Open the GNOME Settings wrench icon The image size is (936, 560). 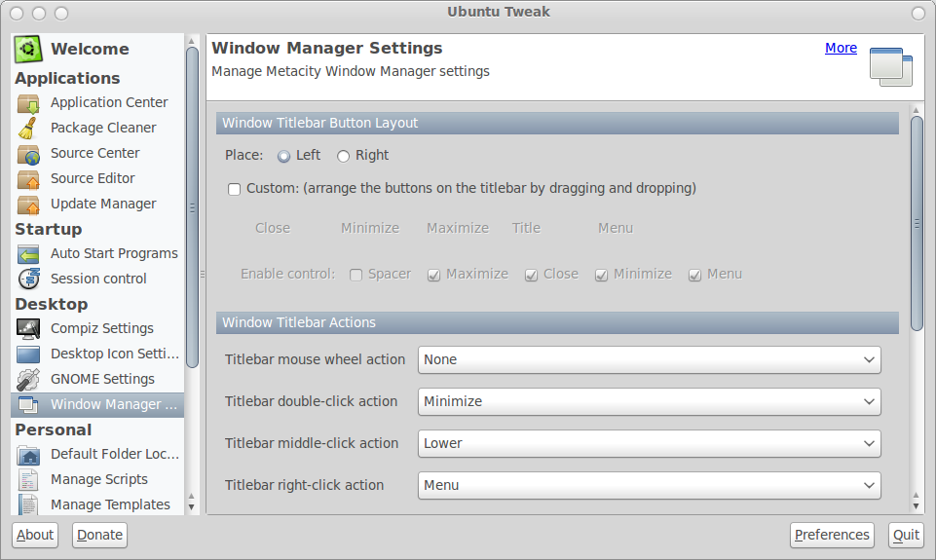click(28, 379)
